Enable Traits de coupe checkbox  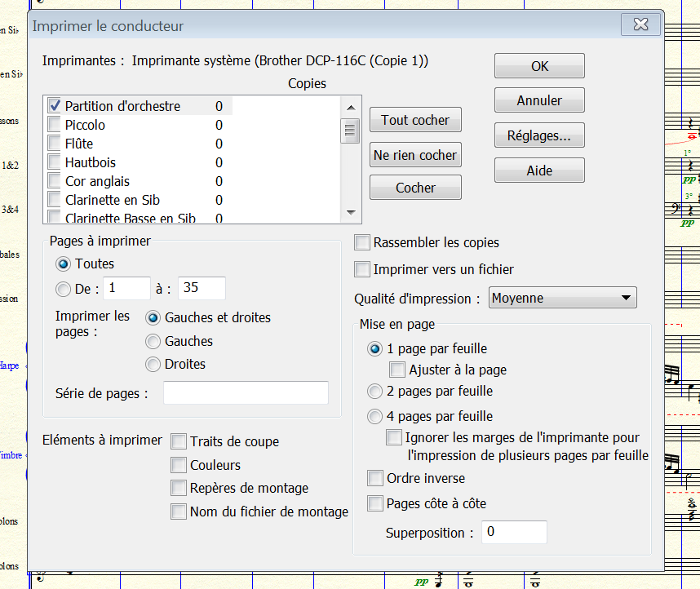(179, 441)
